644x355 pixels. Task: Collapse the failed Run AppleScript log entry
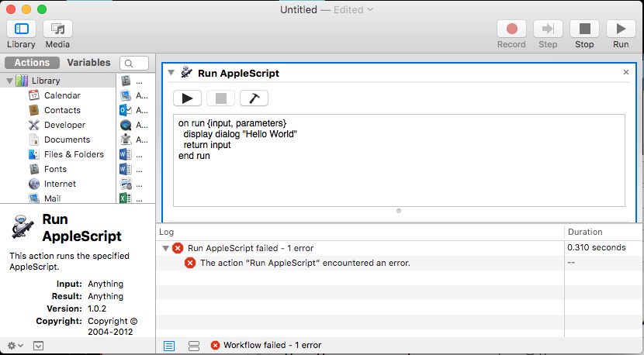[165, 248]
